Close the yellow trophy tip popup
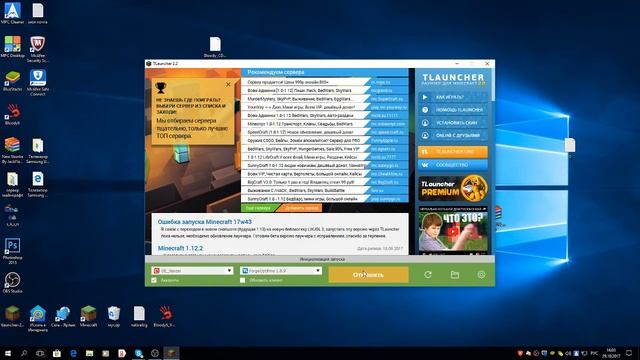Image resolution: width=640 pixels, height=360 pixels. pos(228,84)
